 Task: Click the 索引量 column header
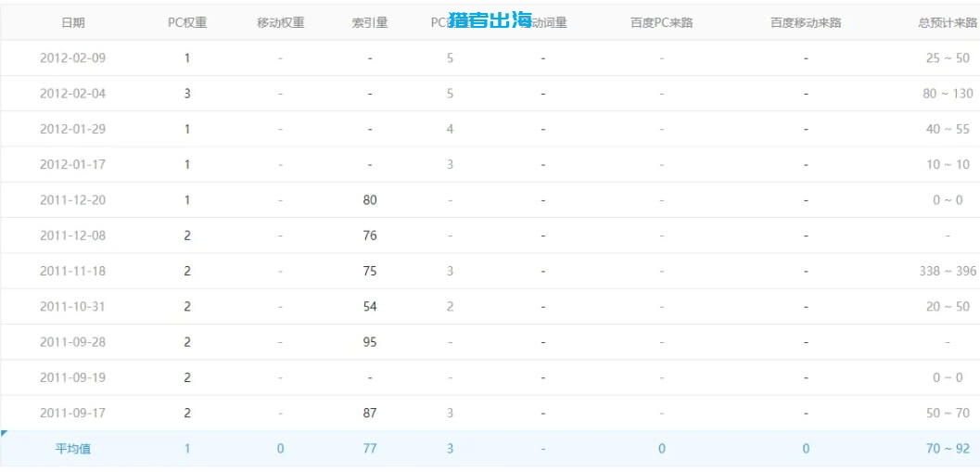370,22
